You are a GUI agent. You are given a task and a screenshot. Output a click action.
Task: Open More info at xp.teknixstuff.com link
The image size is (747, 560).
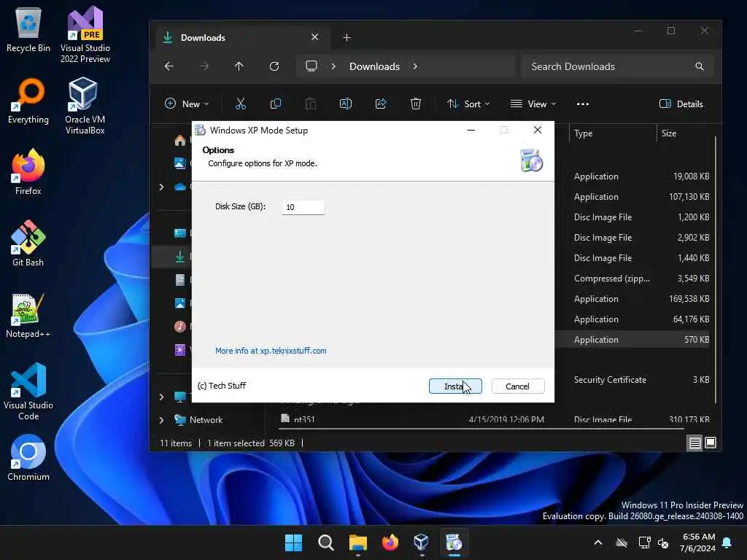point(271,351)
